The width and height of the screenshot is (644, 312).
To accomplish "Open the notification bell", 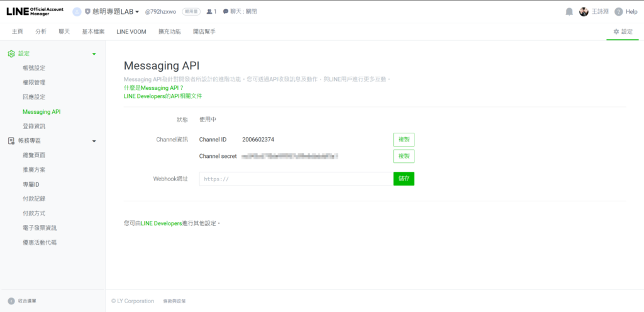I will (x=569, y=12).
